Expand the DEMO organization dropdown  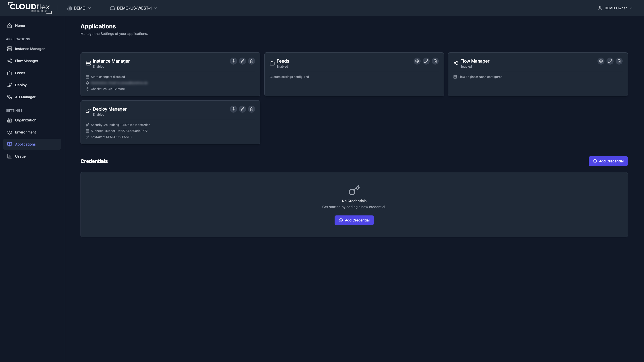[79, 8]
